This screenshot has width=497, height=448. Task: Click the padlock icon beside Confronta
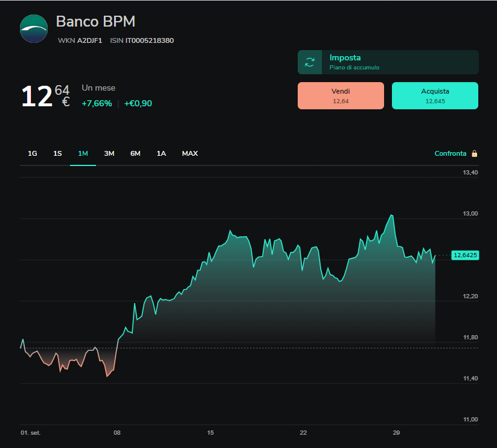pyautogui.click(x=475, y=154)
